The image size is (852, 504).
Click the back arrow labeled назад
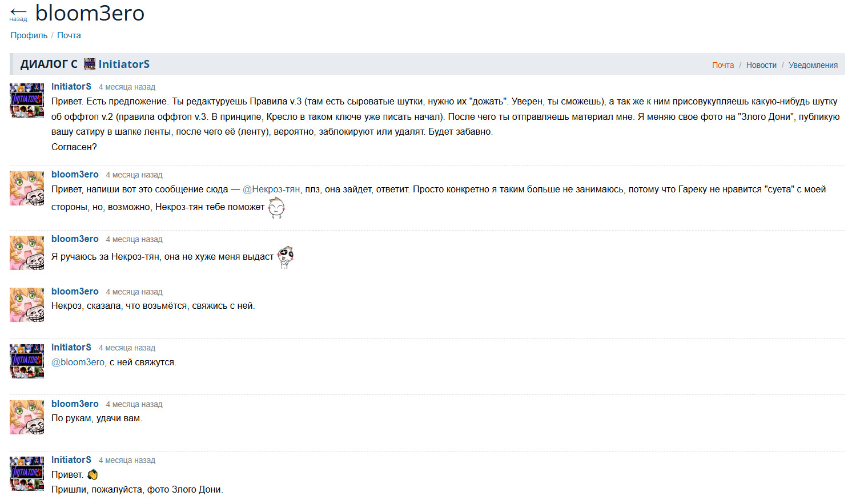[18, 14]
